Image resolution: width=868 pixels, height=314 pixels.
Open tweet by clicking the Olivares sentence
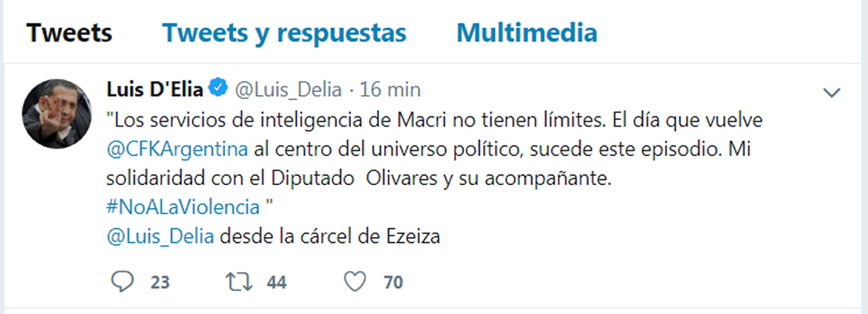359,178
